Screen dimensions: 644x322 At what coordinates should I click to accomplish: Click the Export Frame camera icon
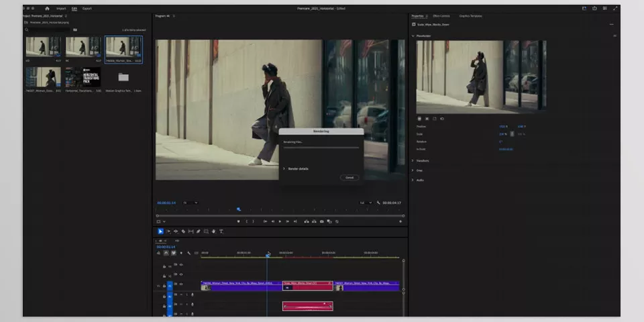(321, 221)
